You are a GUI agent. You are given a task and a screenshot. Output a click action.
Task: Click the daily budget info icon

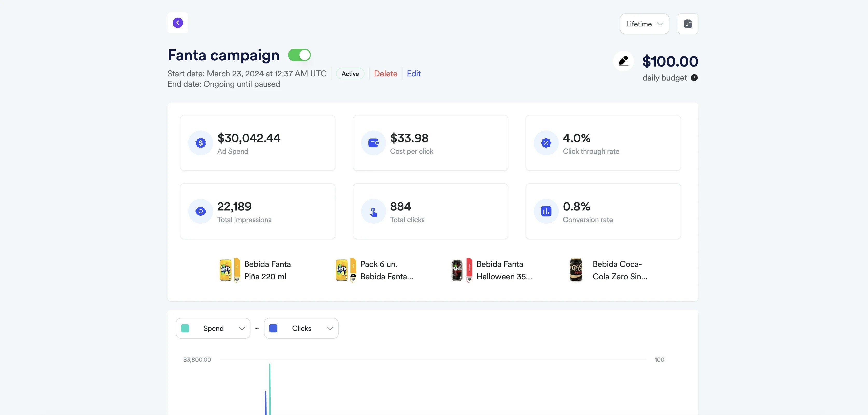pyautogui.click(x=694, y=78)
